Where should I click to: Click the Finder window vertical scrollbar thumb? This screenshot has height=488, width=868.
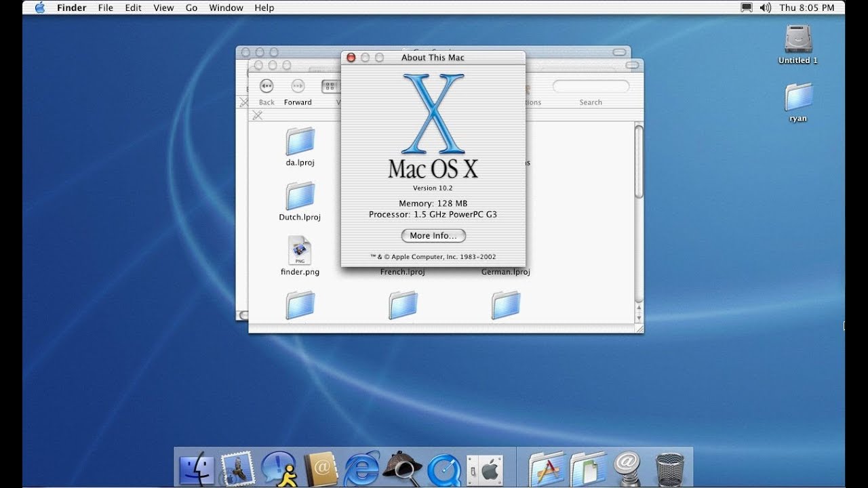(x=639, y=161)
